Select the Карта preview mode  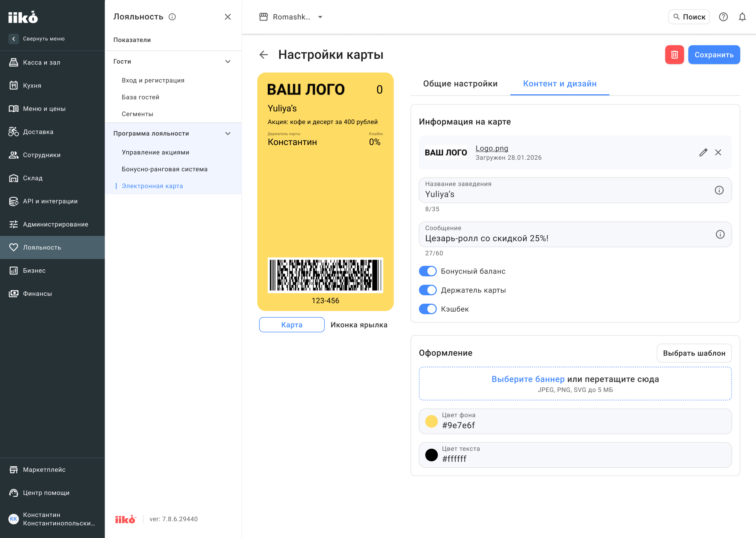292,325
